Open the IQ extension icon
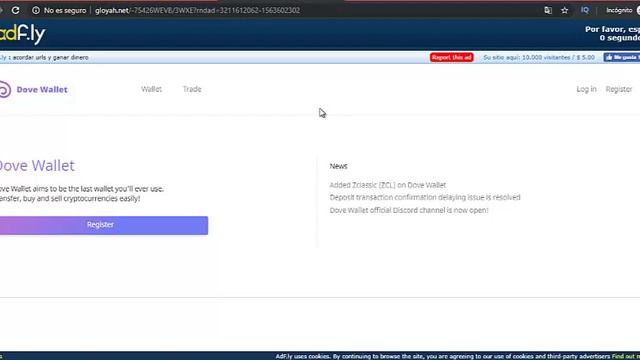Viewport: 640px width, 360px height. pos(584,10)
